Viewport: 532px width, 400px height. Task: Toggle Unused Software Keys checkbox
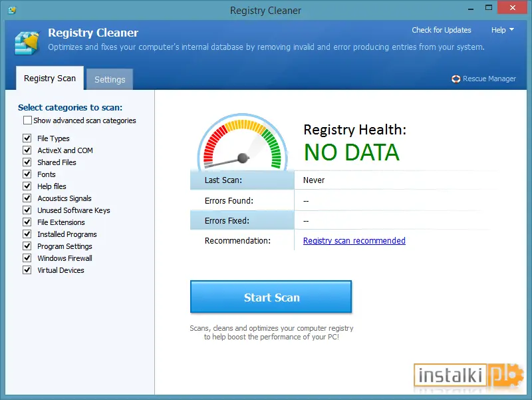point(27,210)
